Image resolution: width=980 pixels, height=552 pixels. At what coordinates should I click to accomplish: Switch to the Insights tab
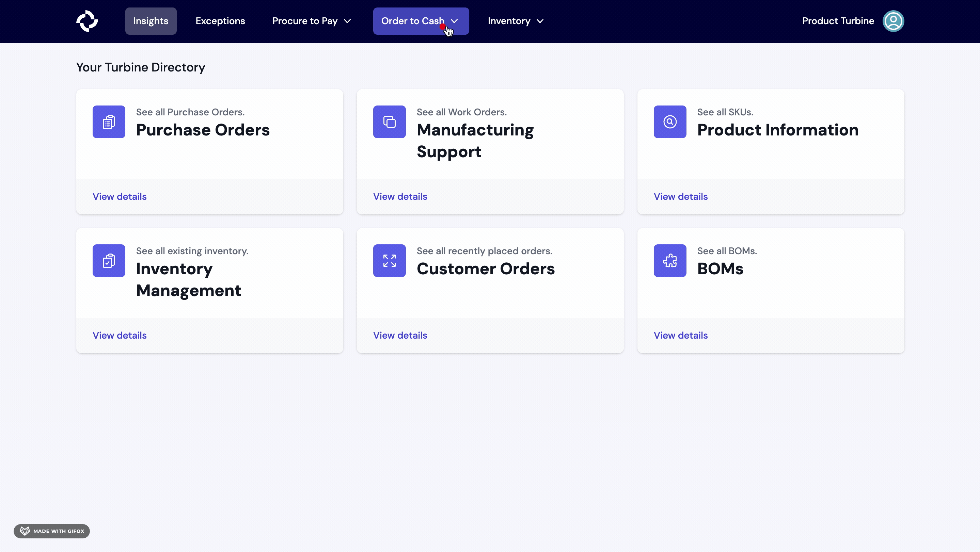coord(150,21)
